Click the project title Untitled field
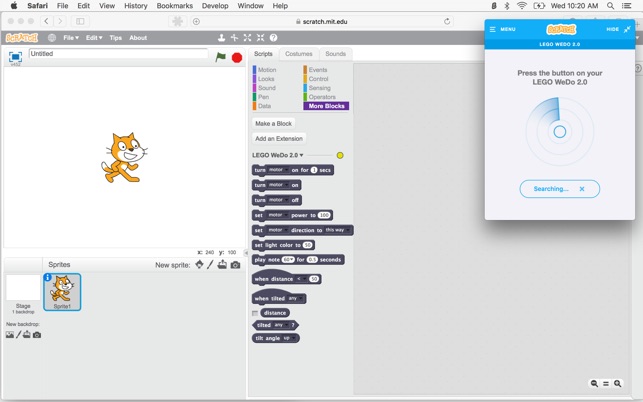 coord(119,54)
